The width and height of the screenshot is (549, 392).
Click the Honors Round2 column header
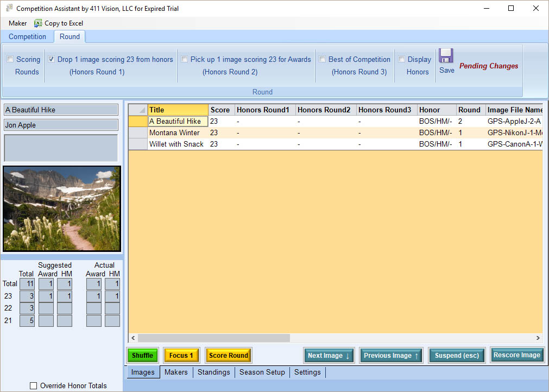326,110
